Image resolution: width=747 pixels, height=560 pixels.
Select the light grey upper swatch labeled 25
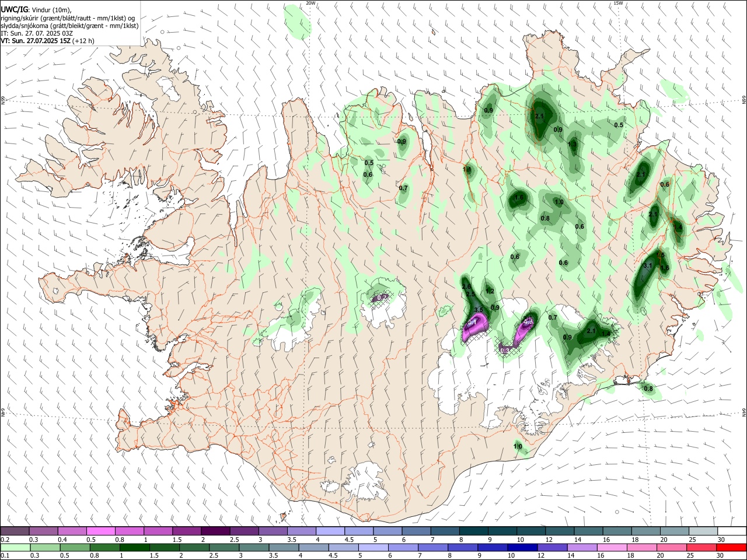click(x=704, y=531)
